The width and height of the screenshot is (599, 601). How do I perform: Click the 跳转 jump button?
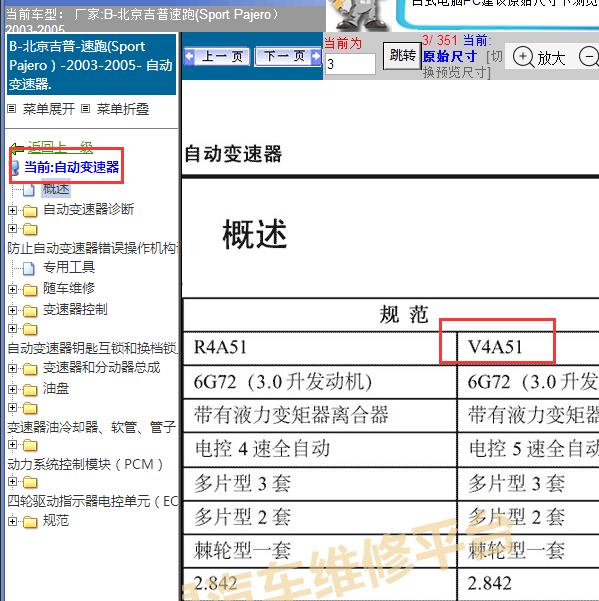point(402,56)
